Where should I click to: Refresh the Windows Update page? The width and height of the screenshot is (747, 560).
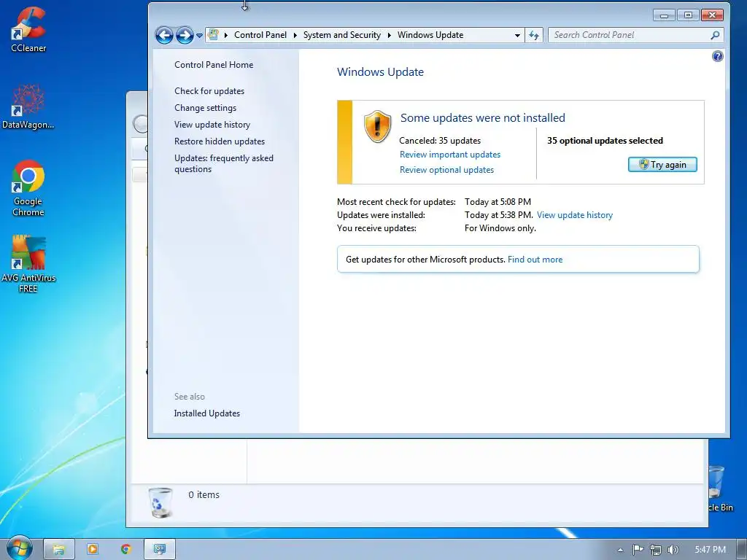click(x=534, y=35)
